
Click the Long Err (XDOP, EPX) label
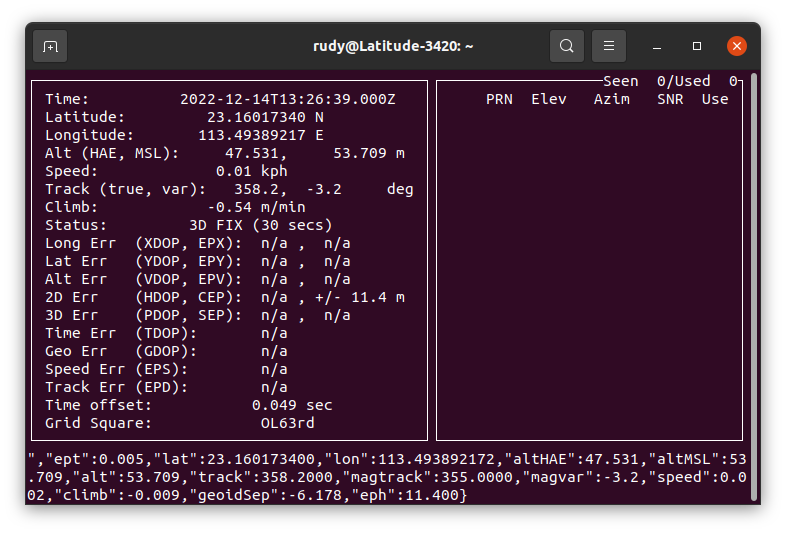(144, 244)
